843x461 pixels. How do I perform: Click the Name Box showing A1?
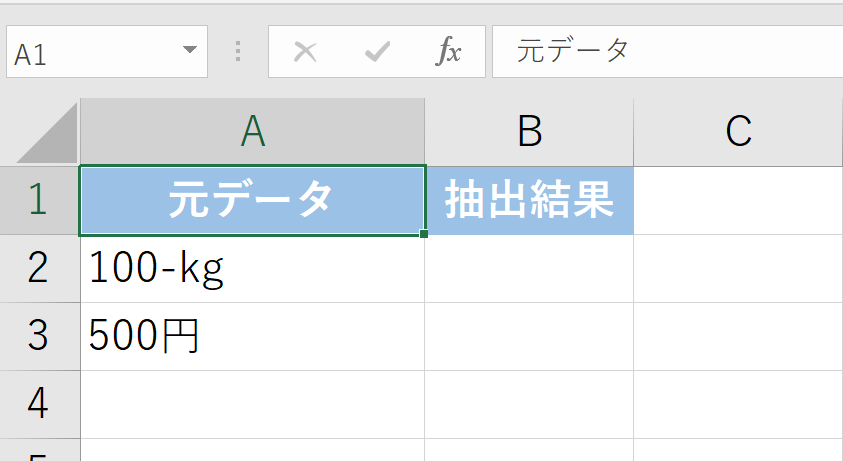pyautogui.click(x=90, y=52)
